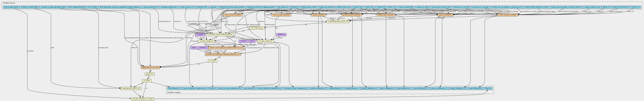Click the final_tsv output node

tap(488, 88)
